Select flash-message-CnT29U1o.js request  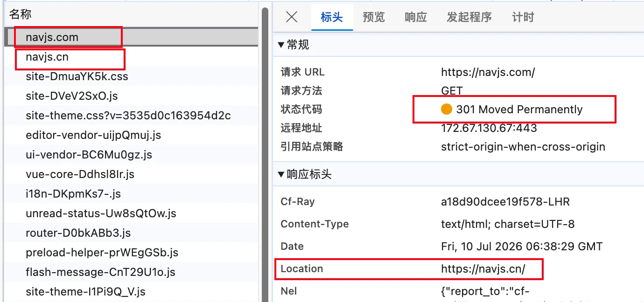pyautogui.click(x=132, y=272)
